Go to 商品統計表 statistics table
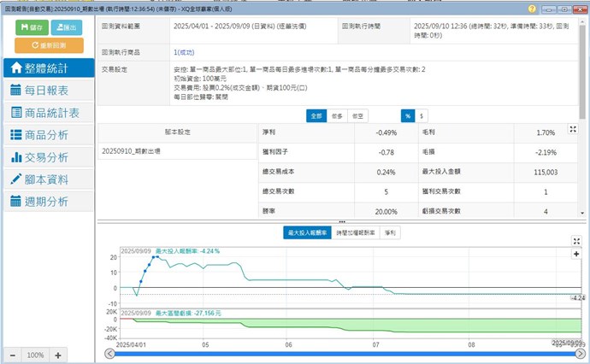This screenshot has width=590, height=364. click(x=47, y=112)
